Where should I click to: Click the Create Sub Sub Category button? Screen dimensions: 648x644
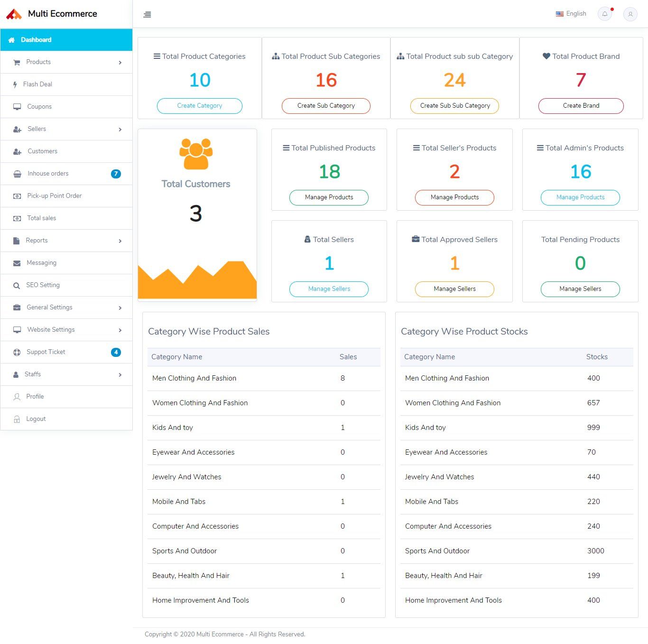tap(455, 106)
